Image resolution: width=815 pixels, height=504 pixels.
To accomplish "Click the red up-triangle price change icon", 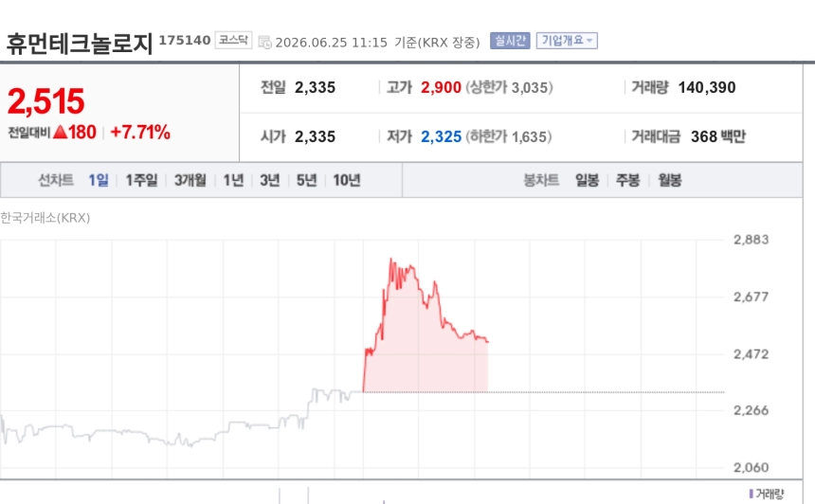I will pyautogui.click(x=61, y=132).
